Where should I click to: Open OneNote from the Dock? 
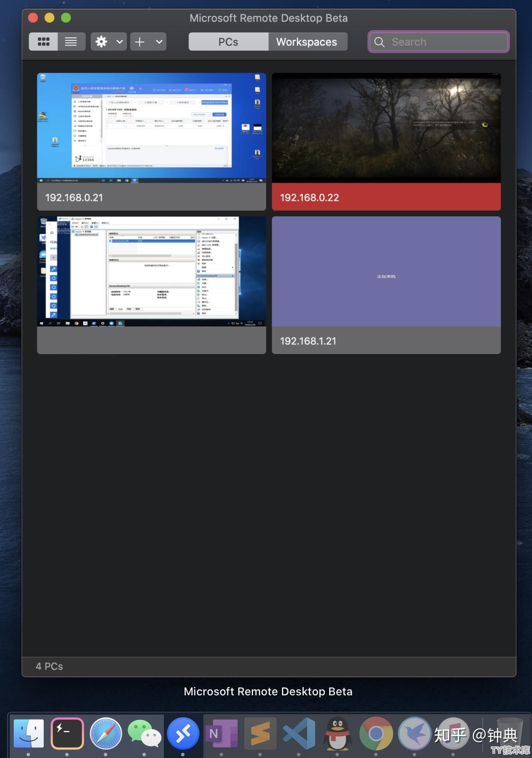pos(221,734)
